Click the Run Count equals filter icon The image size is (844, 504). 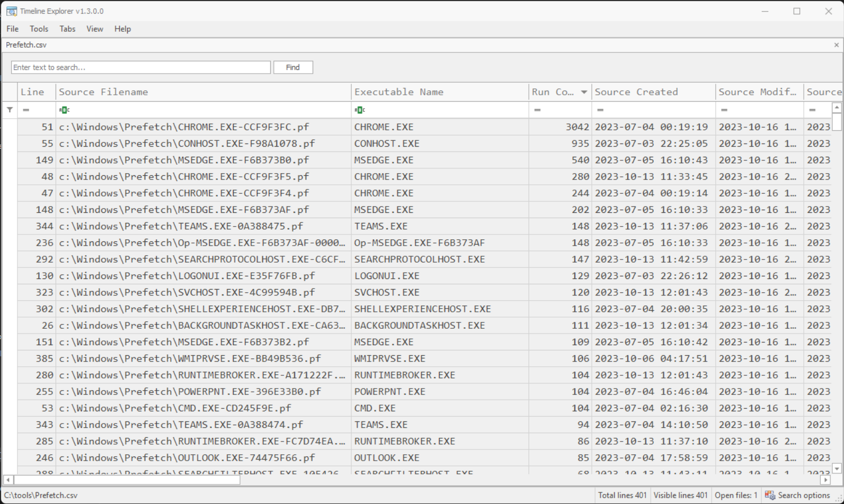(x=537, y=110)
